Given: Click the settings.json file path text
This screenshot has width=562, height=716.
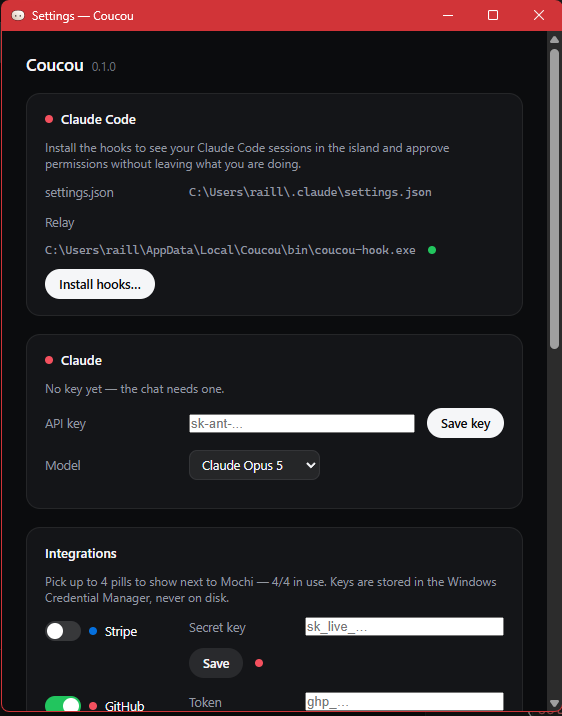Looking at the screenshot, I should [310, 192].
